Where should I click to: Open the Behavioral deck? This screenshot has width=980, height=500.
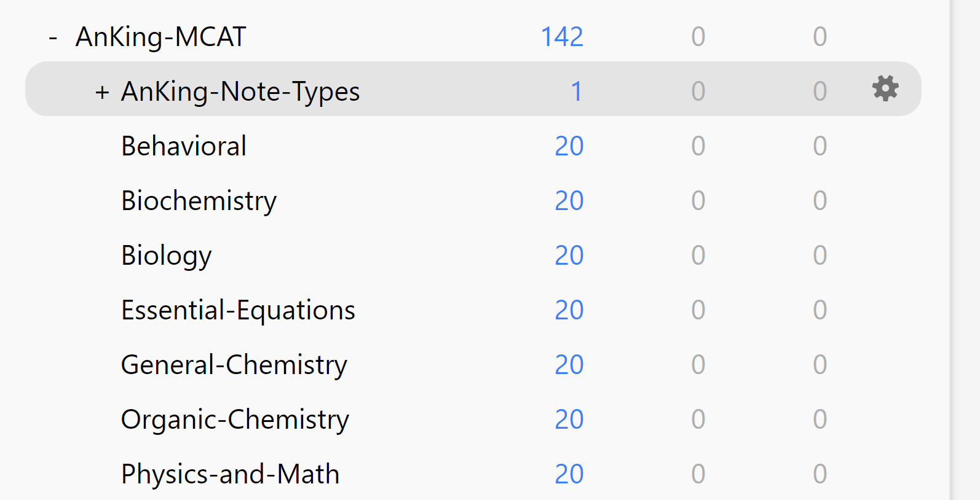[x=184, y=146]
